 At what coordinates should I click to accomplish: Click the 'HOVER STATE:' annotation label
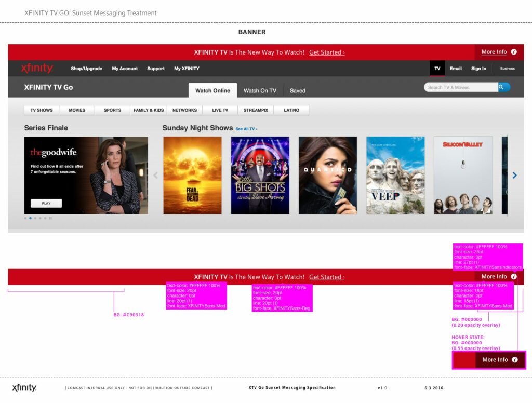pos(468,337)
